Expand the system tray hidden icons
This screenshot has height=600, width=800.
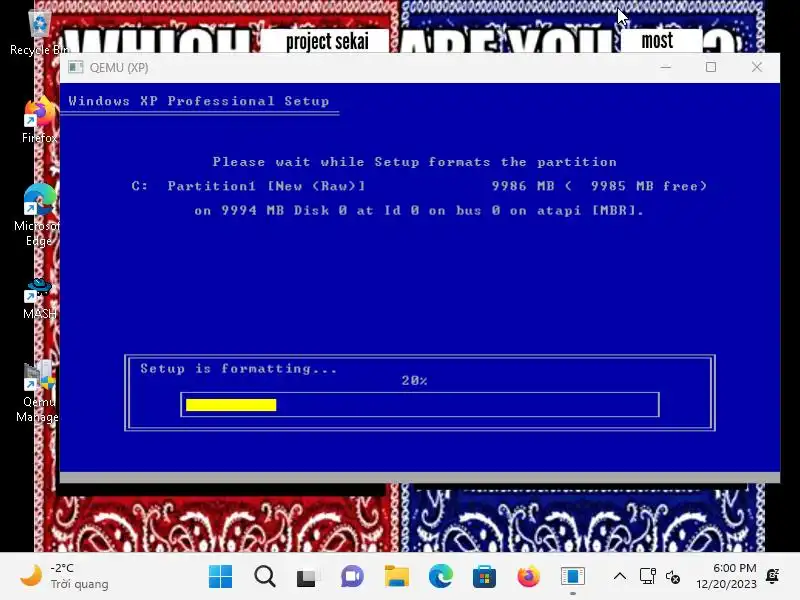tap(620, 577)
